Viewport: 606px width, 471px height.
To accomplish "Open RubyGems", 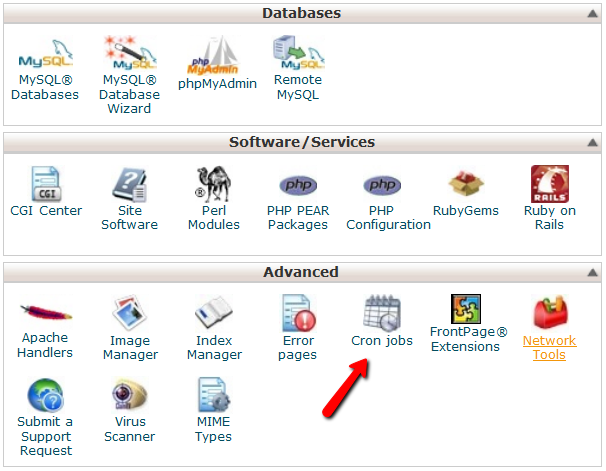I will (465, 184).
